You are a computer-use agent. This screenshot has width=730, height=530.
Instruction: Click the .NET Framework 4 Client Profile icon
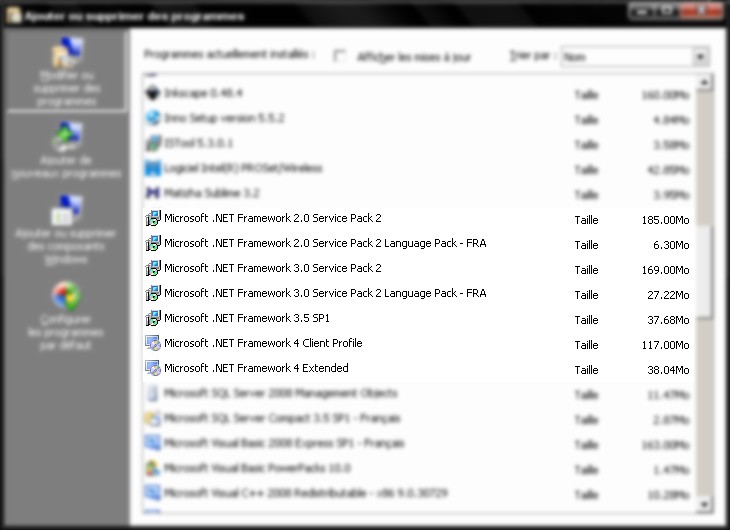[153, 343]
